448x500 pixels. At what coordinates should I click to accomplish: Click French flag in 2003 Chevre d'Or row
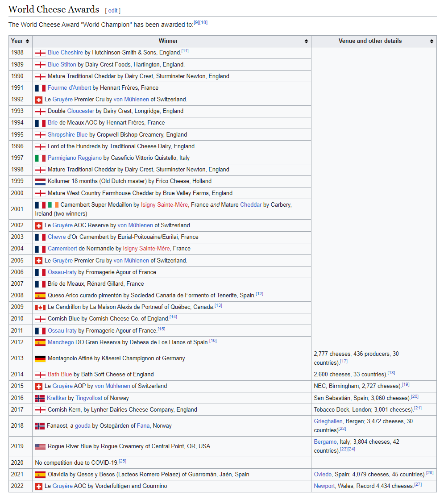[40, 237]
